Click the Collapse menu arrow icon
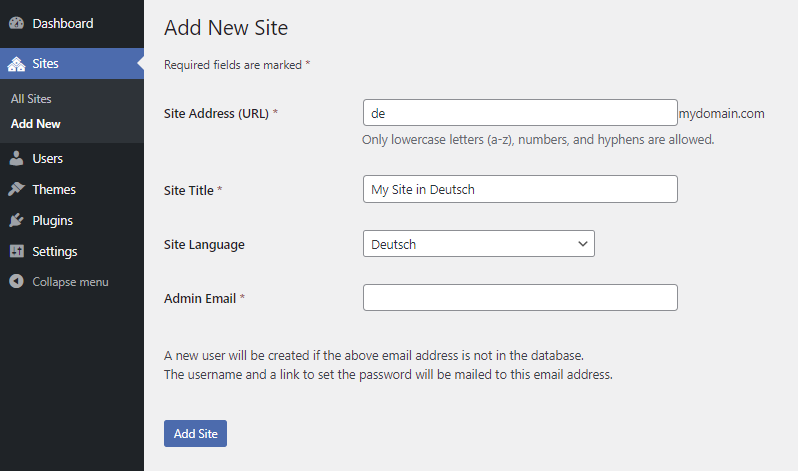The height and width of the screenshot is (471, 798). [x=16, y=282]
